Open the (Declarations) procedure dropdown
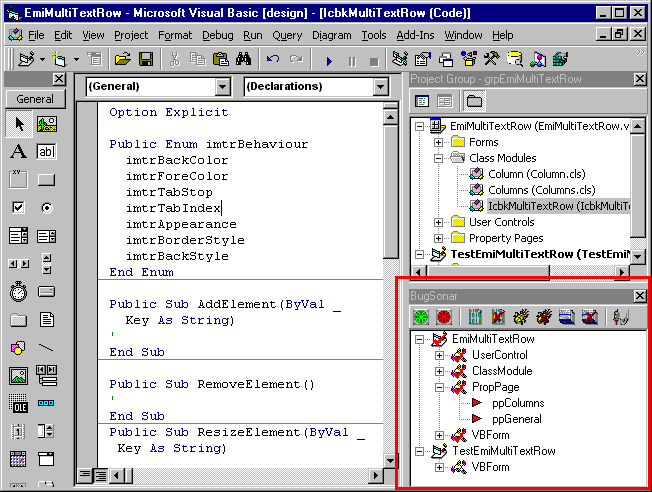 pyautogui.click(x=380, y=87)
